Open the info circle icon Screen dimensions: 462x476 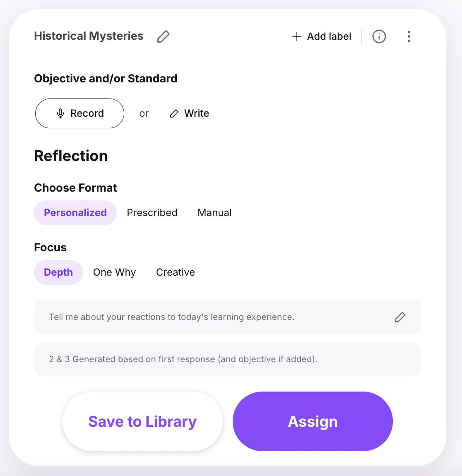[x=379, y=36]
